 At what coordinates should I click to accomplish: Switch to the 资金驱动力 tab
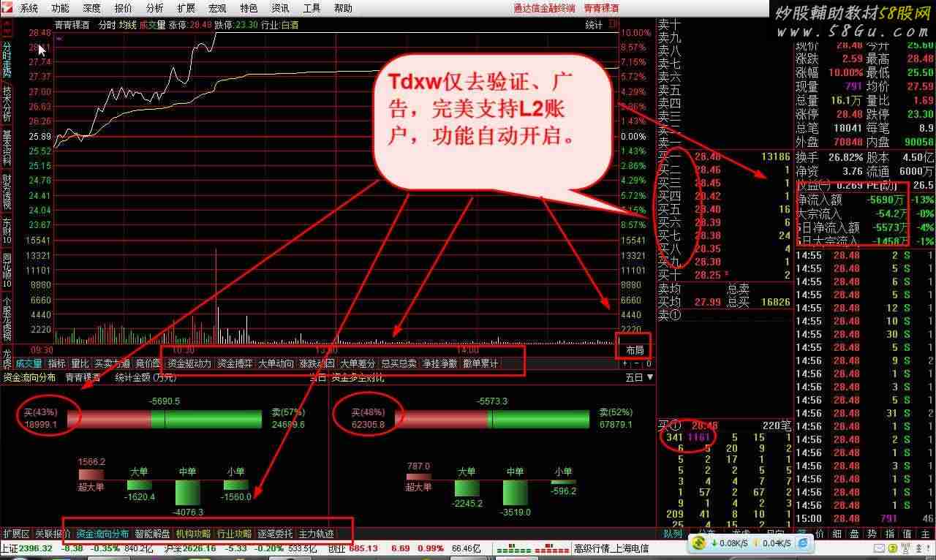click(x=189, y=363)
